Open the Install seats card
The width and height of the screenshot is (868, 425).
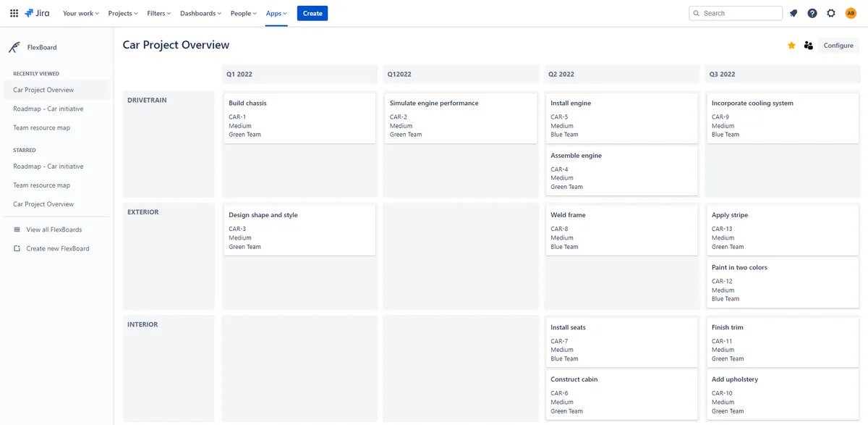point(621,342)
